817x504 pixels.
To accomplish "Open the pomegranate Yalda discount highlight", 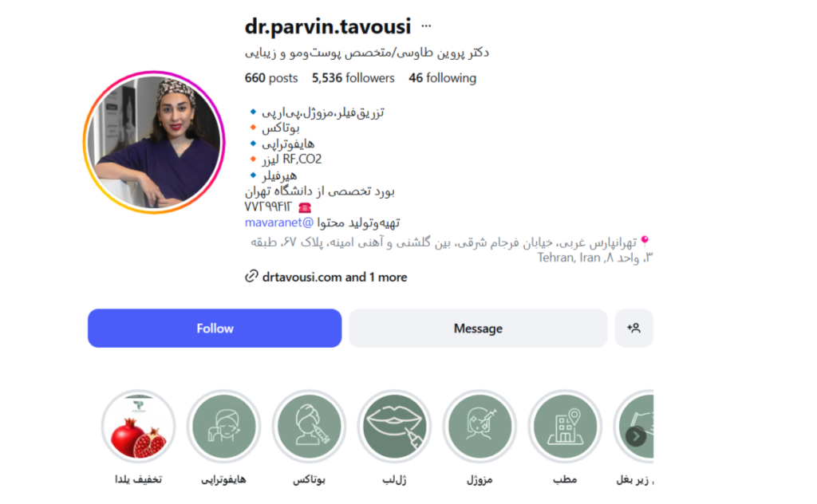I will pos(138,427).
